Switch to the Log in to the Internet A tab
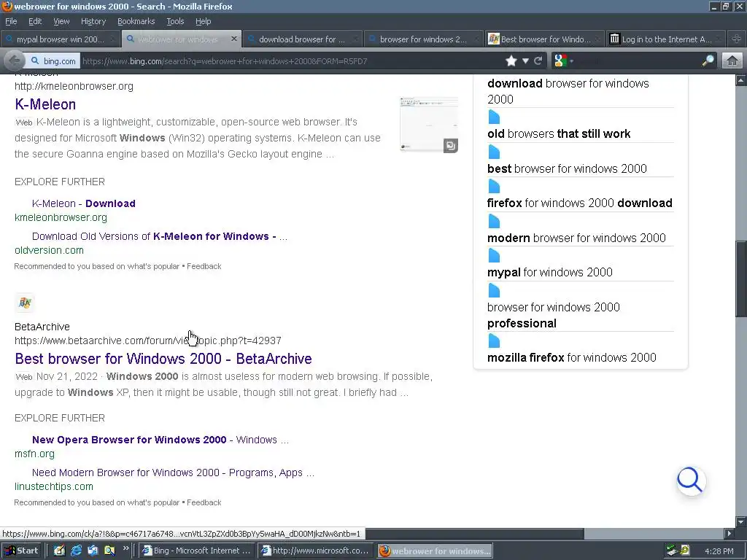This screenshot has height=560, width=747. (665, 39)
